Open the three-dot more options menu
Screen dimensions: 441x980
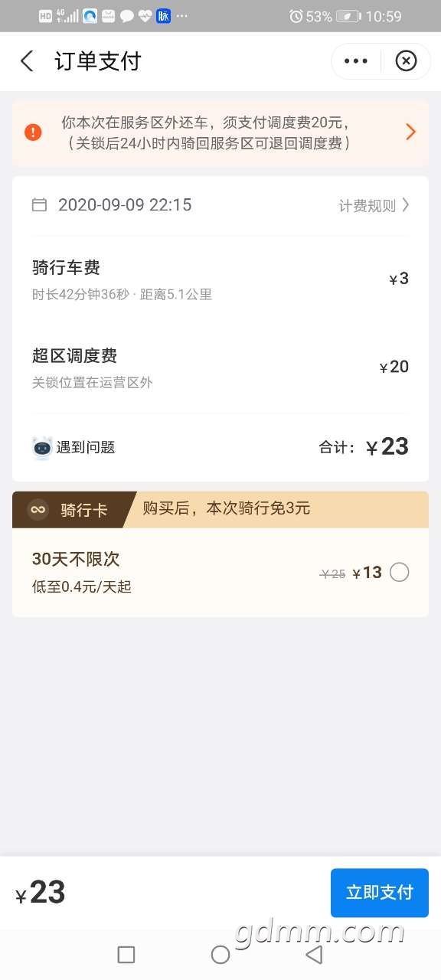356,61
